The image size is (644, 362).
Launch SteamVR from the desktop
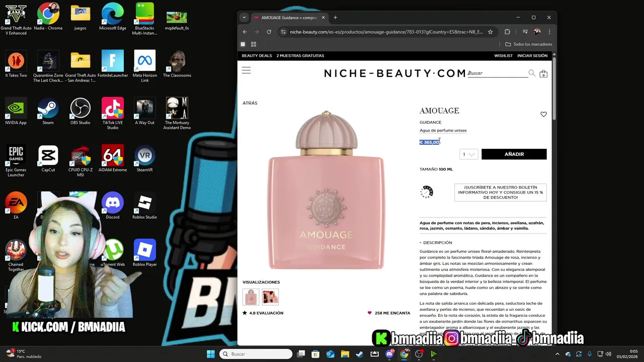[145, 158]
